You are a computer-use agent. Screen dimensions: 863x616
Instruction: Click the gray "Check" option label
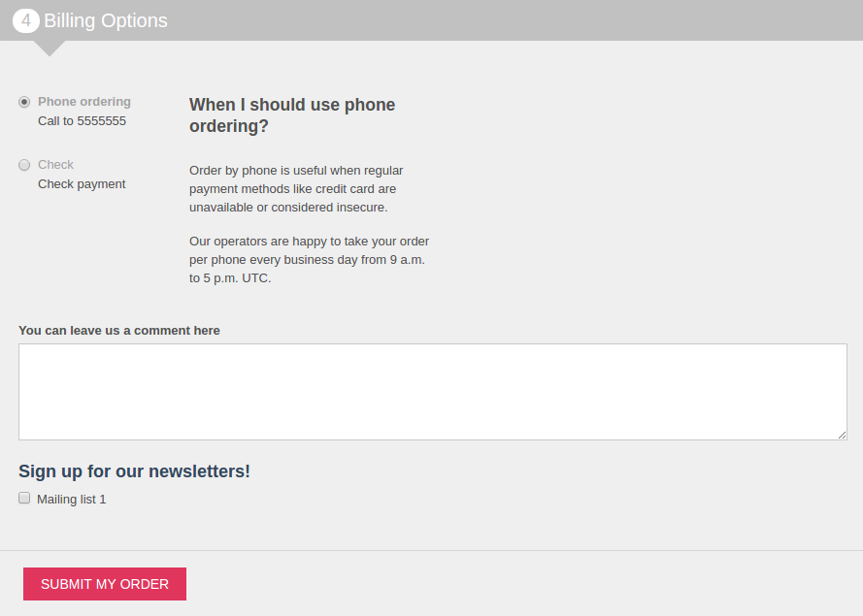pyautogui.click(x=55, y=165)
